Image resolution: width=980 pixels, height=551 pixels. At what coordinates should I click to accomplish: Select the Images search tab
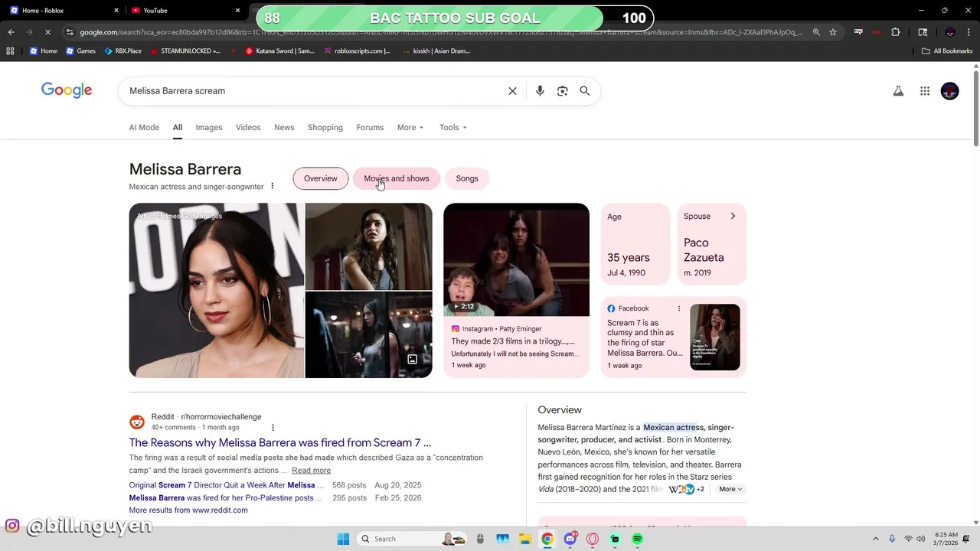pyautogui.click(x=209, y=128)
